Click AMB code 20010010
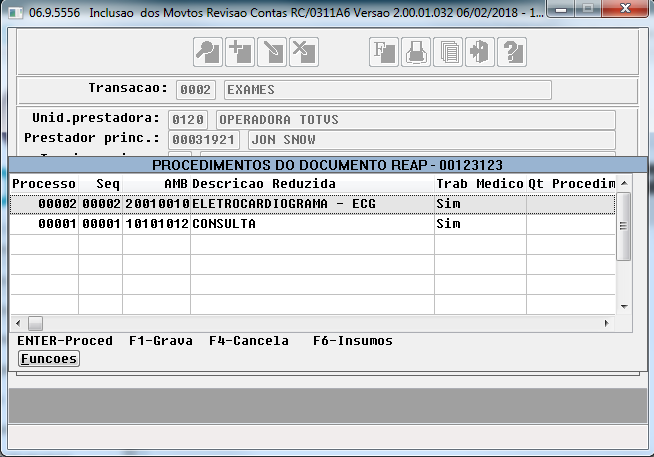This screenshot has height=457, width=654. 157,204
